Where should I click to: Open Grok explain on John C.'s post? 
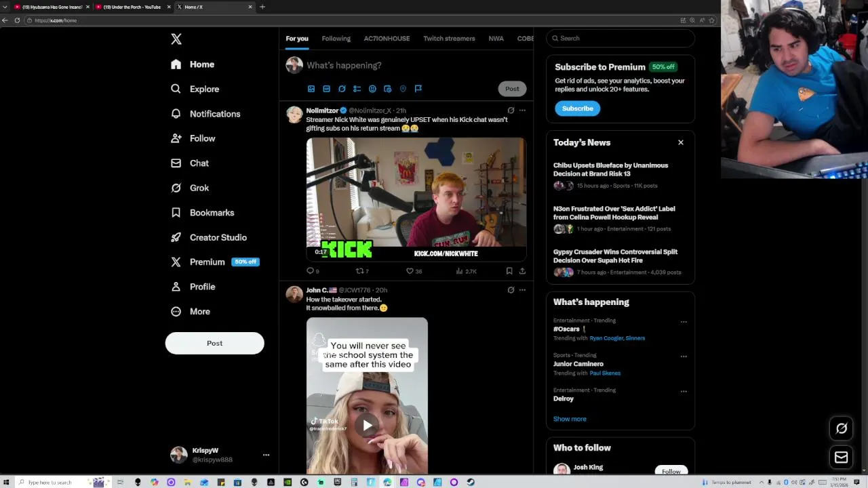pos(511,290)
